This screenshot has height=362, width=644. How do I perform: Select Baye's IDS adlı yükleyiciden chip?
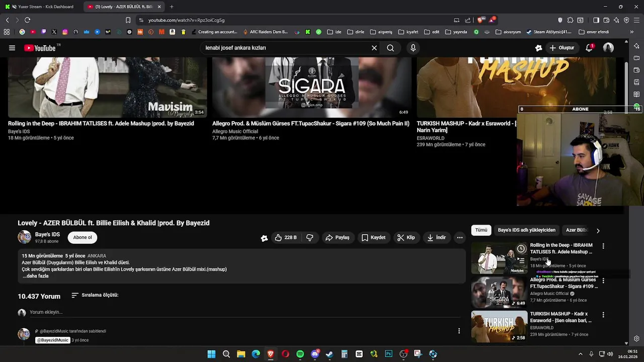coord(526,230)
